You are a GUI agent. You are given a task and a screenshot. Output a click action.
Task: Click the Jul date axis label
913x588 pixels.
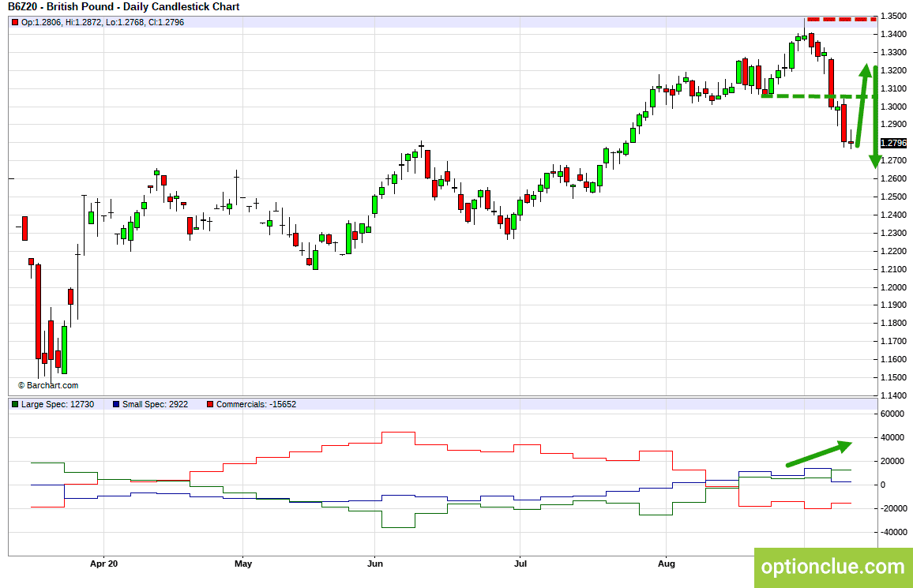point(520,564)
